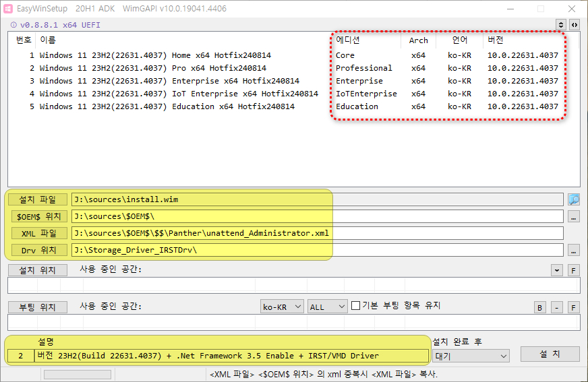Click the v0.8.8.1 x64 UEFI version label
Screen dimensions: 588x382
(60, 25)
